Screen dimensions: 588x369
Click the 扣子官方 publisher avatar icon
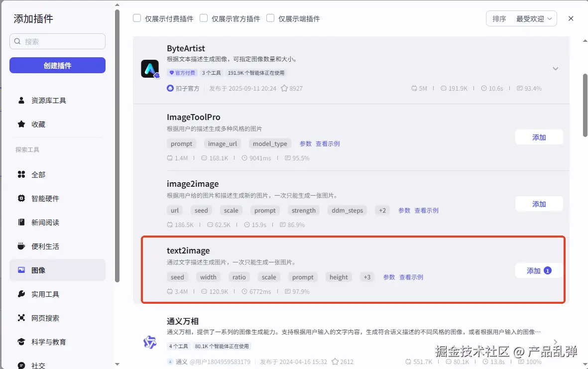click(x=170, y=88)
